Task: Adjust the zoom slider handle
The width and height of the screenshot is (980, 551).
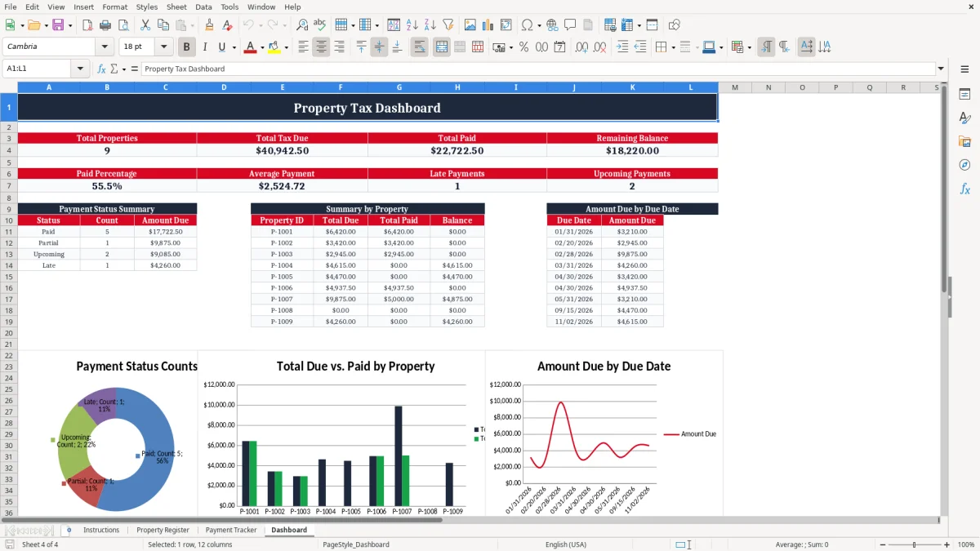Action: pos(914,544)
